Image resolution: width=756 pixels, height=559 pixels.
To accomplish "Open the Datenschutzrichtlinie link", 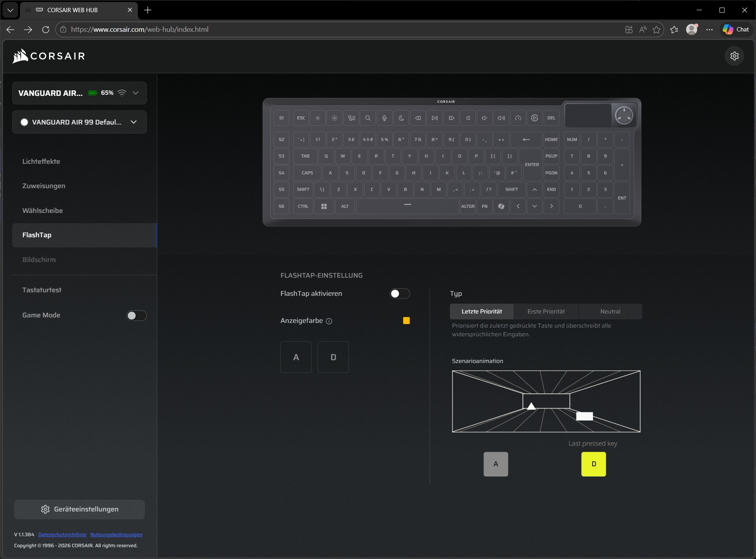I will (x=62, y=535).
